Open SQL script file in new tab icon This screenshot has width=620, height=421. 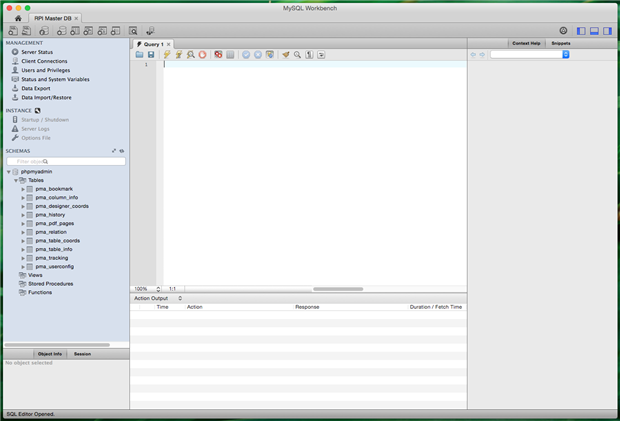pyautogui.click(x=26, y=30)
